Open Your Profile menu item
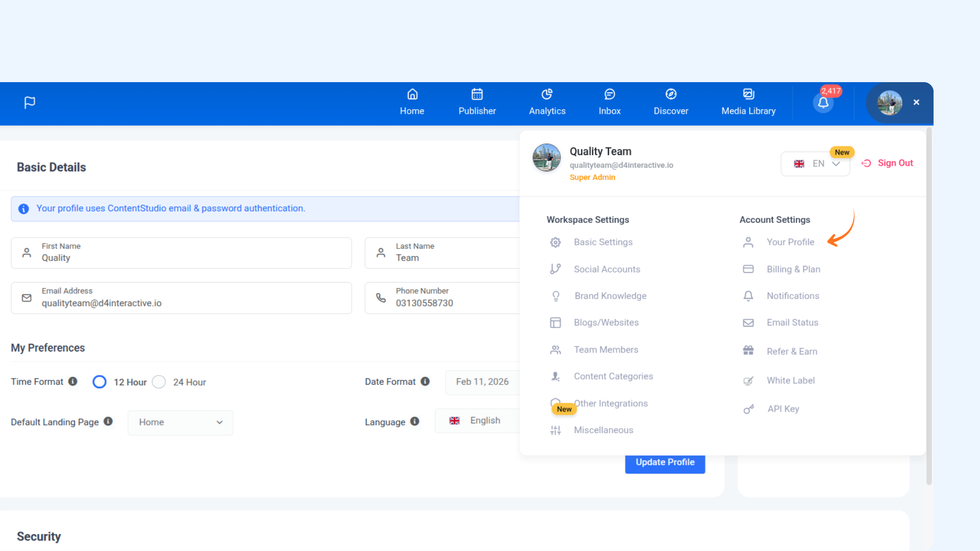This screenshot has height=551, width=980. [x=790, y=242]
